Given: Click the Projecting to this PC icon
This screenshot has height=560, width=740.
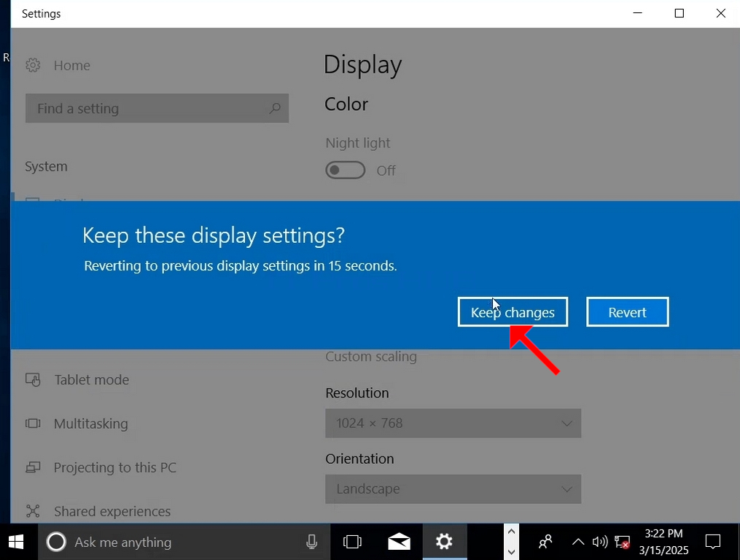Looking at the screenshot, I should (x=33, y=467).
